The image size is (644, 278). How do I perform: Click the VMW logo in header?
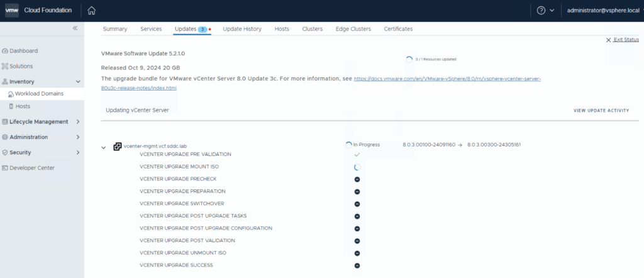tap(12, 11)
